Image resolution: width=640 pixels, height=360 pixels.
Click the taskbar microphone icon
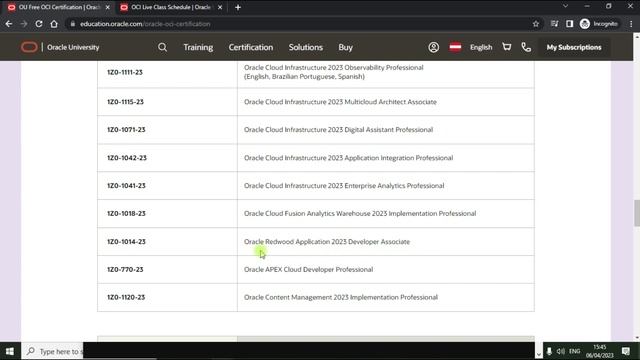[549, 351]
